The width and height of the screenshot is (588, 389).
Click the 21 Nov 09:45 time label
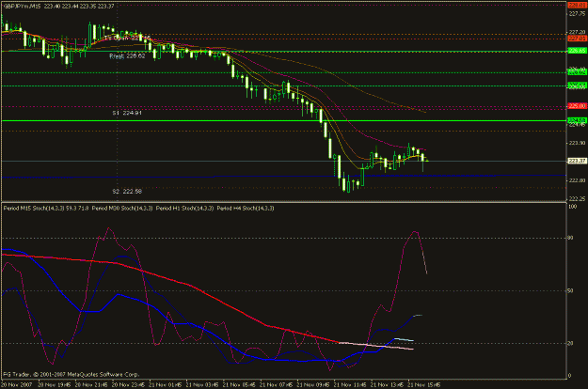coord(313,385)
